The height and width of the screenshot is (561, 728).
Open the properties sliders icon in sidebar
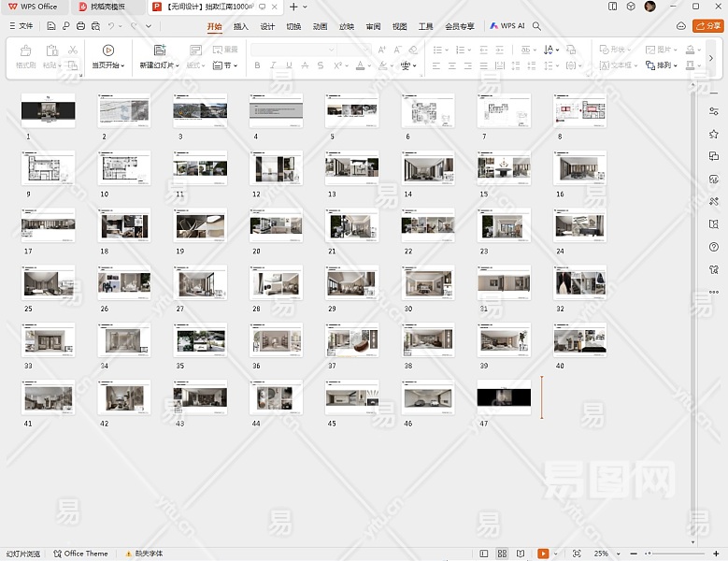pyautogui.click(x=714, y=111)
